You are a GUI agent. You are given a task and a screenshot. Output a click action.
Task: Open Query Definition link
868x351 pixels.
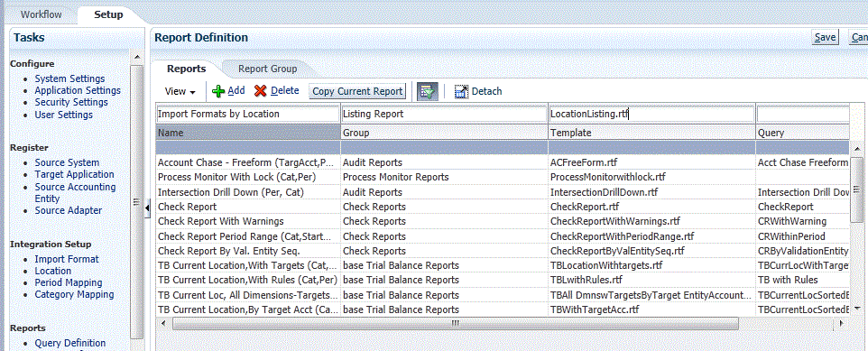coord(70,343)
